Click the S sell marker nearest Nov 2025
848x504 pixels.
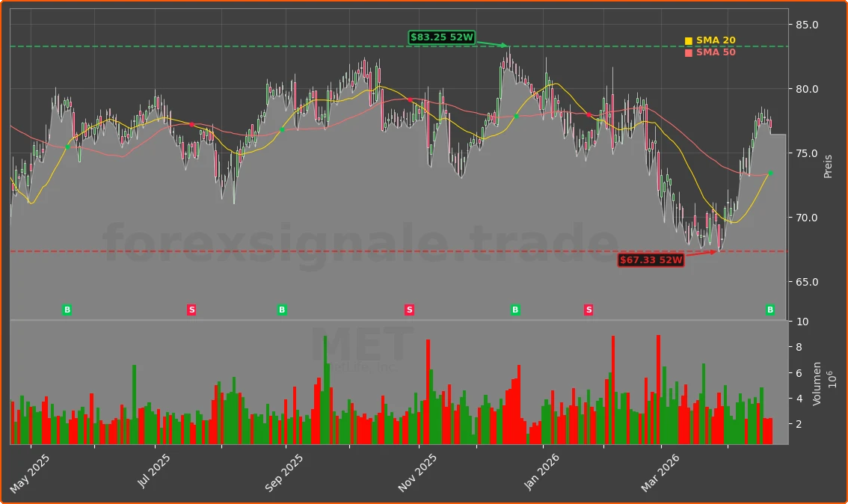pyautogui.click(x=409, y=310)
